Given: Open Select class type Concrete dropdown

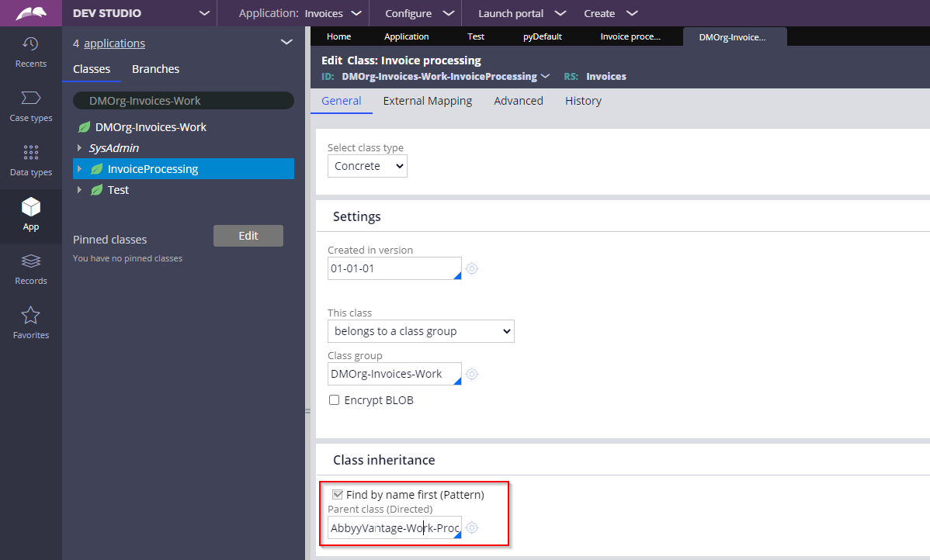Looking at the screenshot, I should pos(367,166).
